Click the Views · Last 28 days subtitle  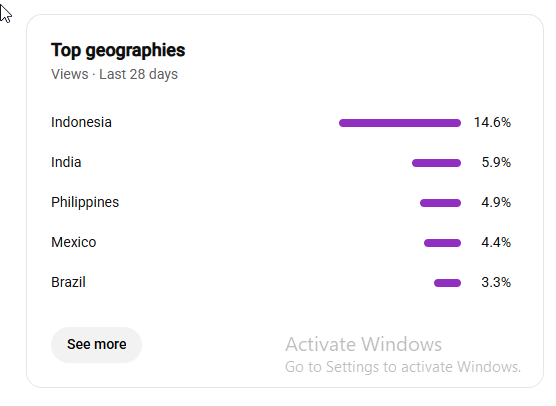pyautogui.click(x=114, y=74)
